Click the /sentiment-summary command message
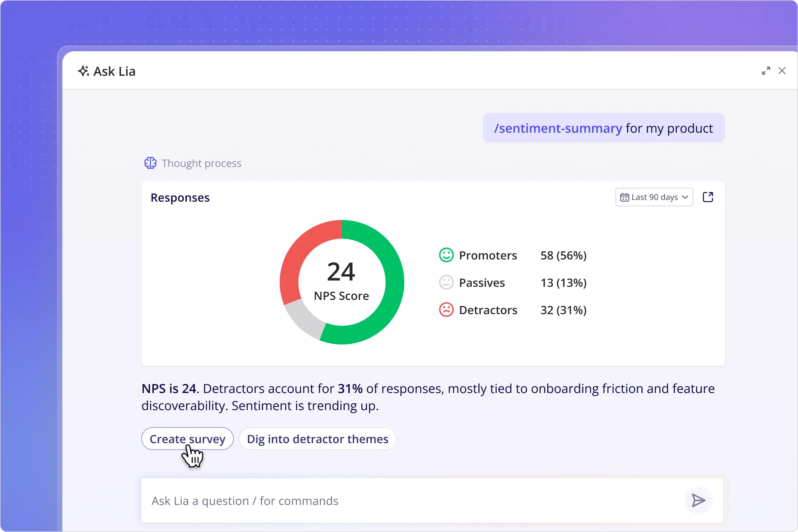Screen dimensions: 798x532 (603, 128)
